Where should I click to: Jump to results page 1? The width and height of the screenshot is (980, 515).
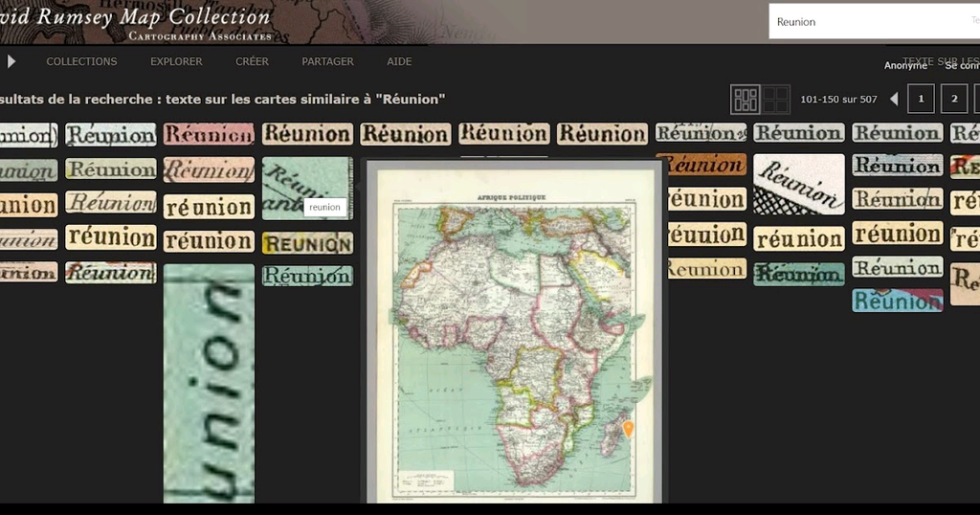tap(921, 99)
